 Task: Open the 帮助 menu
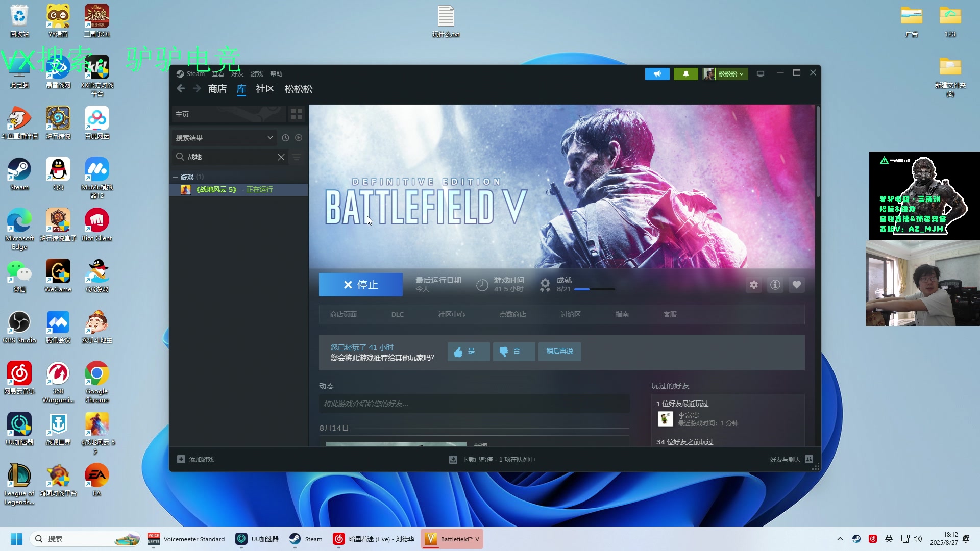276,74
